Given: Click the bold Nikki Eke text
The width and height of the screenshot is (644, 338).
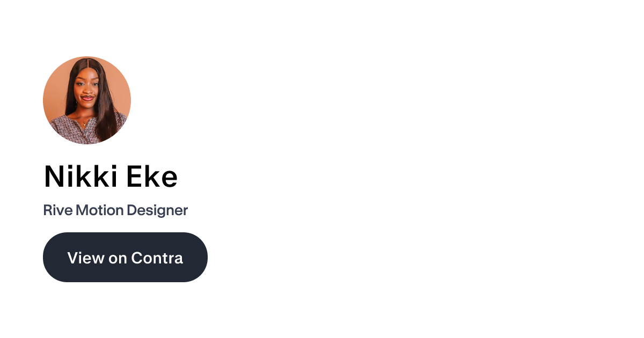Looking at the screenshot, I should (x=111, y=176).
